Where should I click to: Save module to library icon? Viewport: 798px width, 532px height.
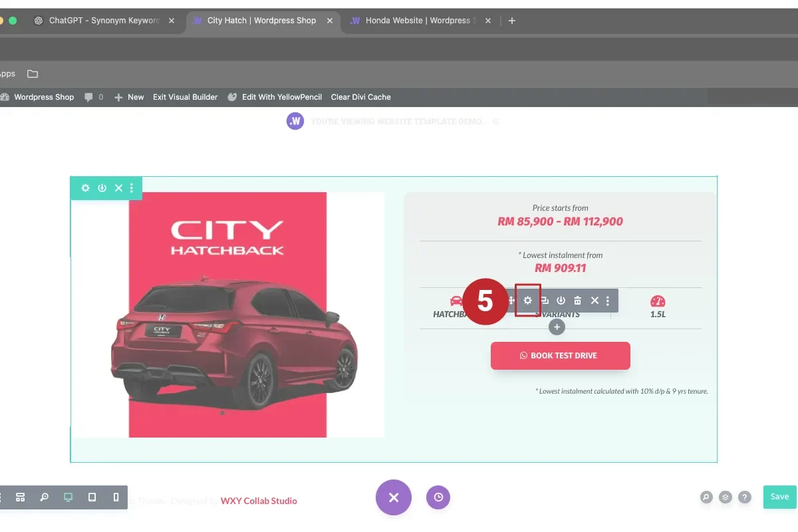pyautogui.click(x=561, y=301)
